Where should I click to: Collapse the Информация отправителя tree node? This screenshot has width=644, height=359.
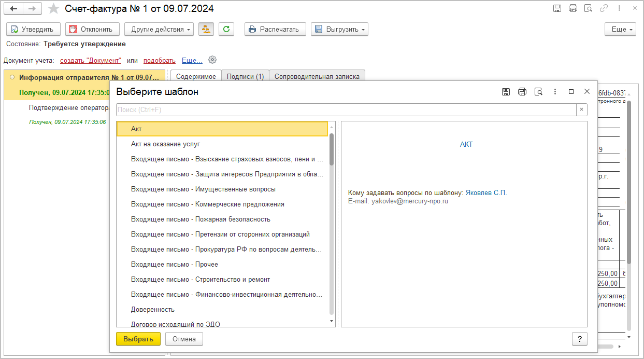click(x=12, y=77)
